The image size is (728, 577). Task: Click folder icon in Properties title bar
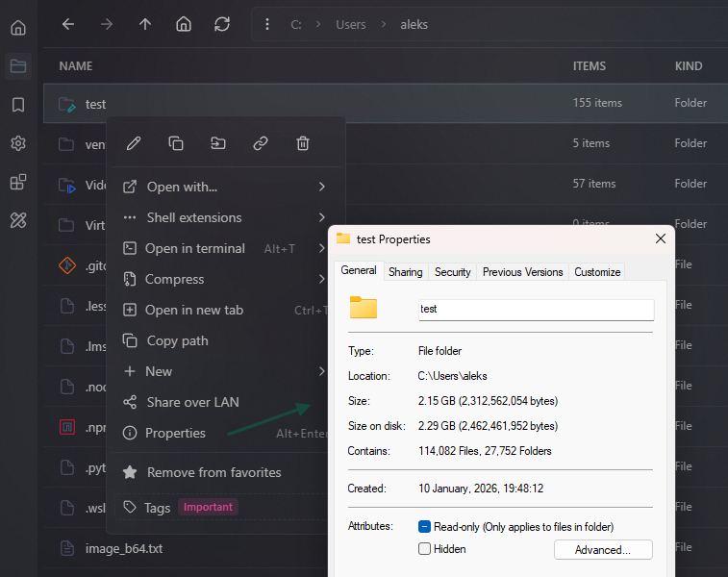(x=343, y=238)
